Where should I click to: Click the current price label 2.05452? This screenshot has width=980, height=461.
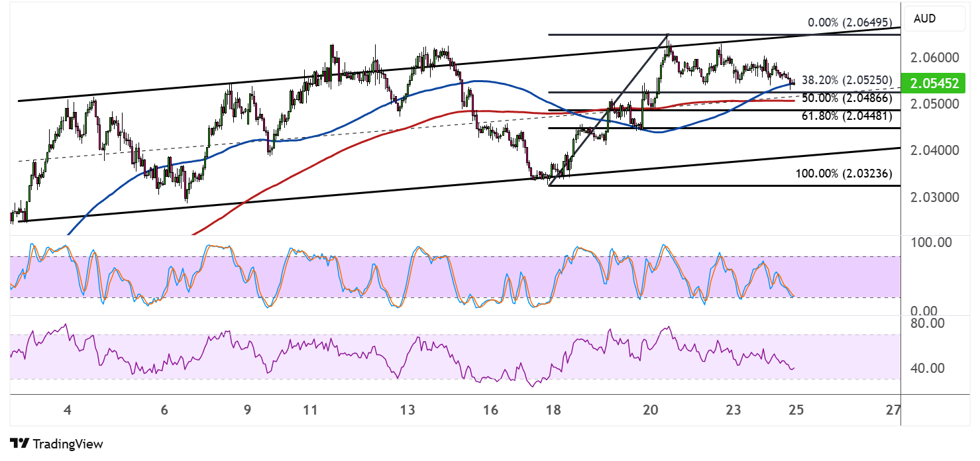coord(934,83)
